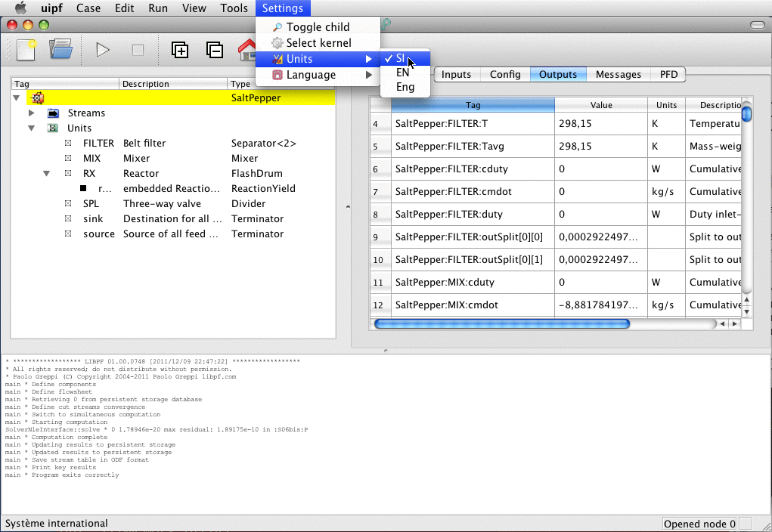
Task: Select the FILTER Belt filter row
Action: coord(144,144)
